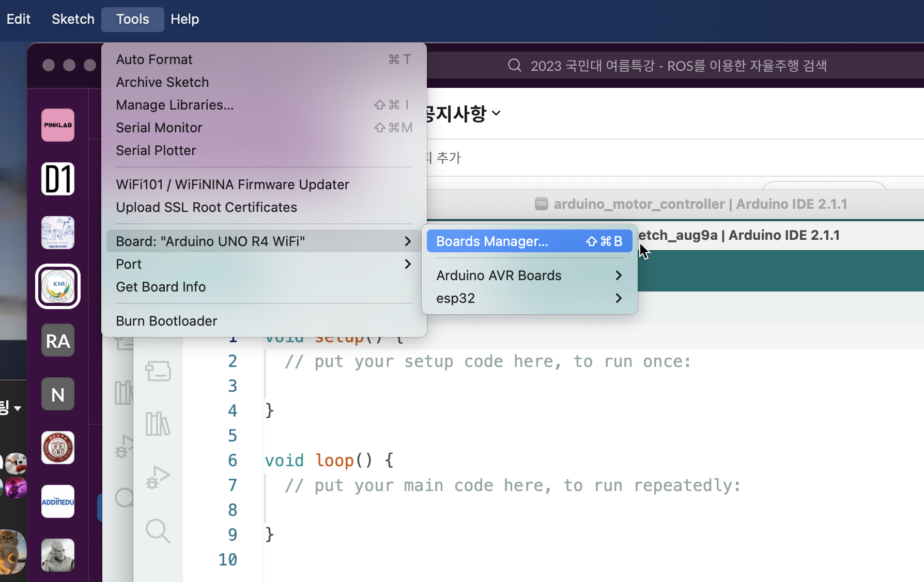The height and width of the screenshot is (582, 924).
Task: Open the robot statue workspace icon
Action: click(x=58, y=555)
